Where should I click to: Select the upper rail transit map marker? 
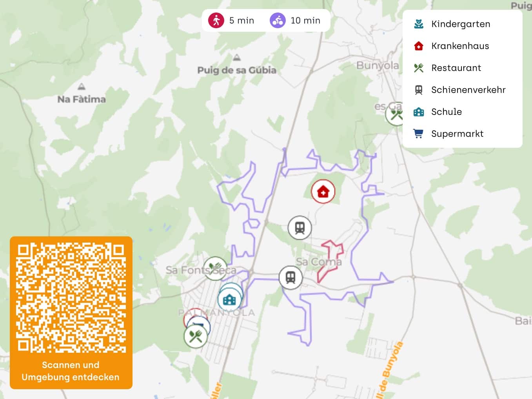(x=300, y=228)
